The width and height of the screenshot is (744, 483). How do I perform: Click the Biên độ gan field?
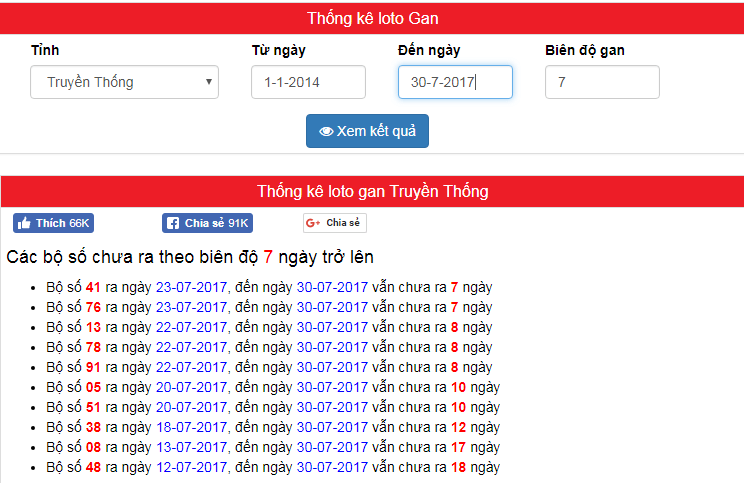click(x=602, y=82)
